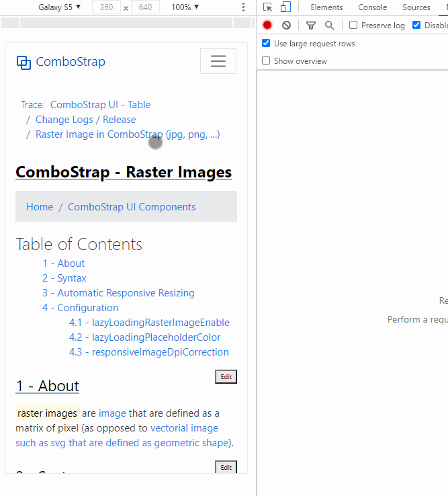Open device toolbar three-dot menu

(243, 7)
